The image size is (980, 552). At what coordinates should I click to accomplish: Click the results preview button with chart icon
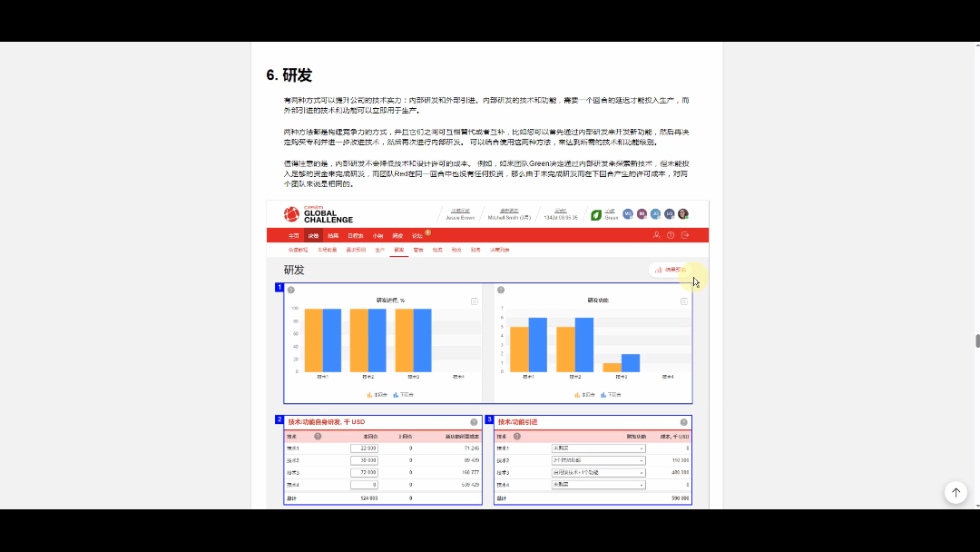671,270
